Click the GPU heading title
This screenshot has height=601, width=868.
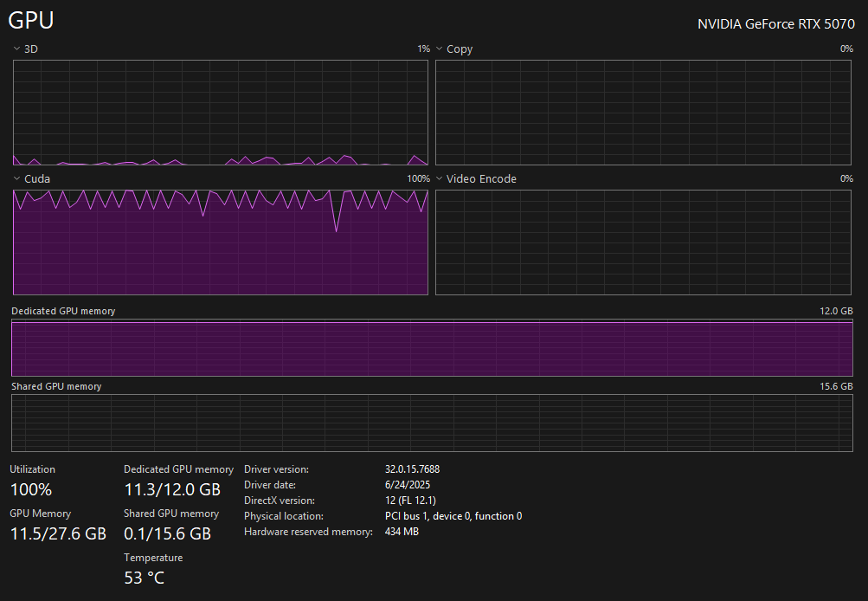click(x=31, y=21)
